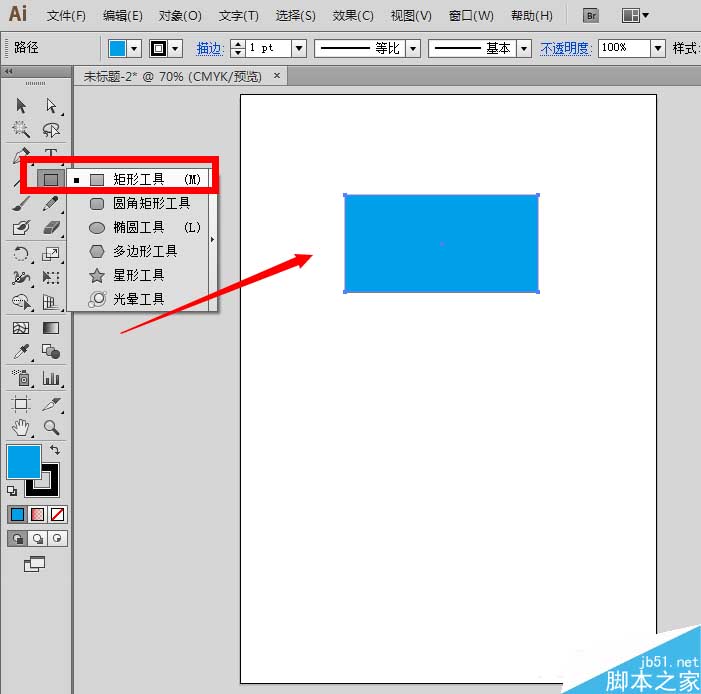Close the 未标题-2 document tab
Viewport: 701px width, 694px height.
point(277,76)
